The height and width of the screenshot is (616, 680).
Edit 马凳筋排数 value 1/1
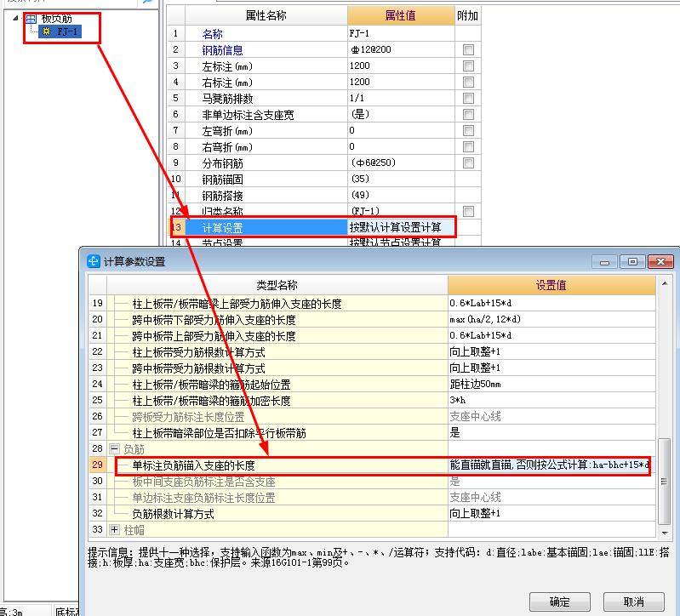401,99
